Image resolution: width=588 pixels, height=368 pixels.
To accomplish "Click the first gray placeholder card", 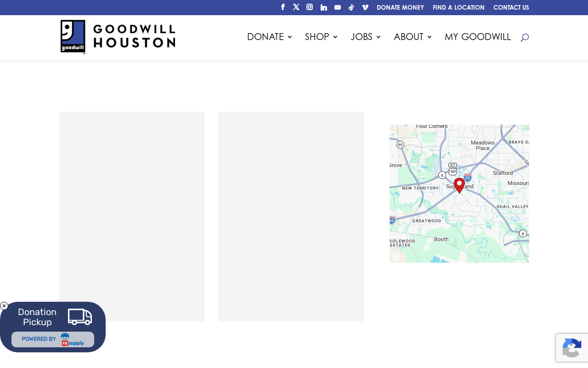I will tap(131, 217).
